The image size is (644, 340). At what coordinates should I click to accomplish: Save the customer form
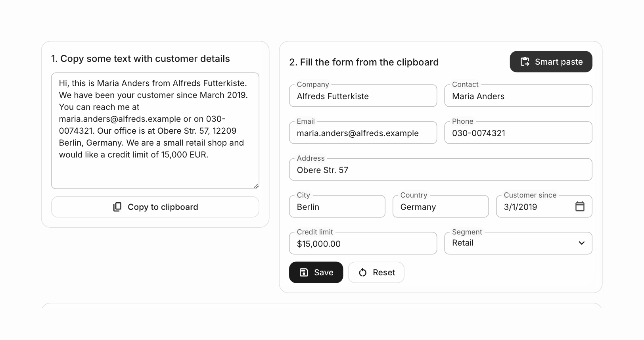pyautogui.click(x=316, y=272)
